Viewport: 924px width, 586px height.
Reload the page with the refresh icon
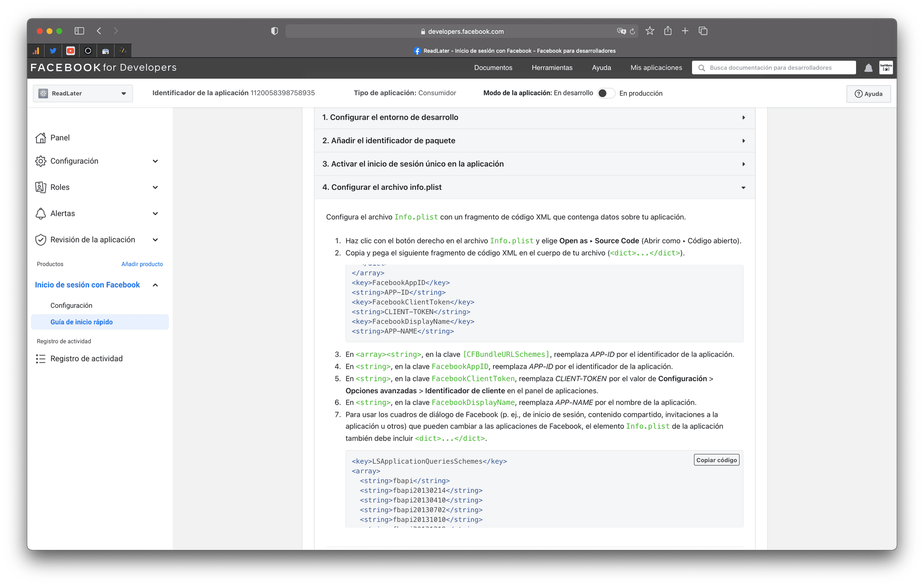(x=632, y=31)
